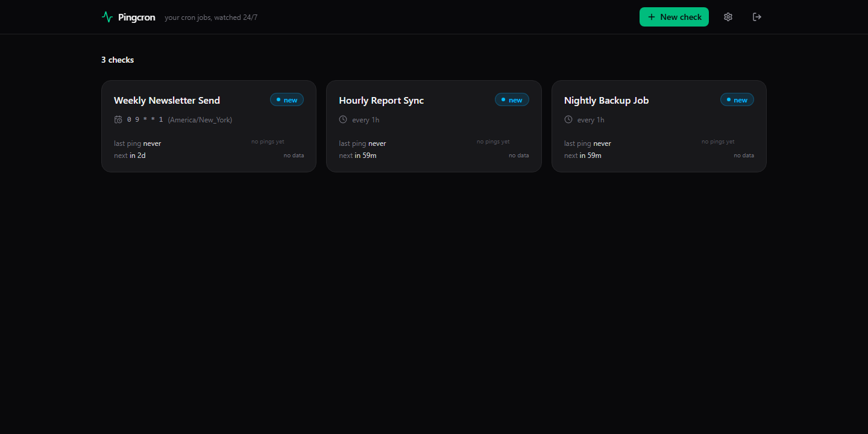Click 'no pings yet' on Weekly Newsletter Send
This screenshot has height=434, width=868.
click(x=268, y=142)
